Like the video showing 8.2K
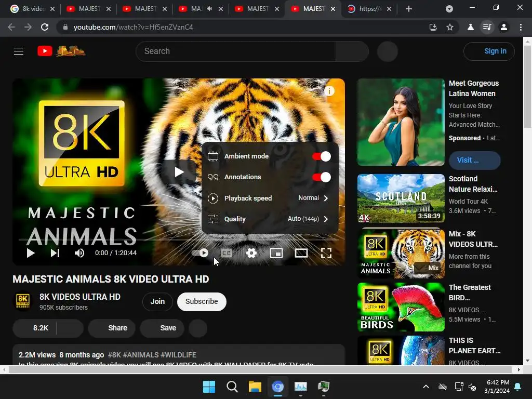Screen dimensions: 532x399 (35, 328)
